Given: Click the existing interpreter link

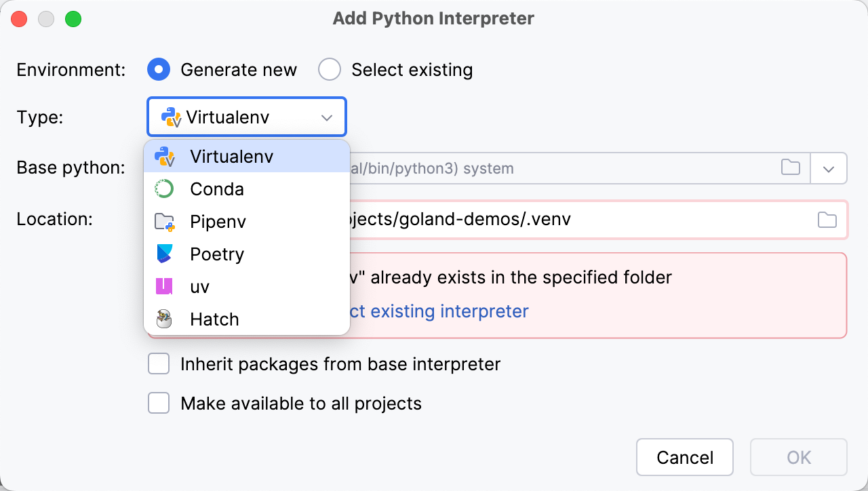Looking at the screenshot, I should click(441, 311).
